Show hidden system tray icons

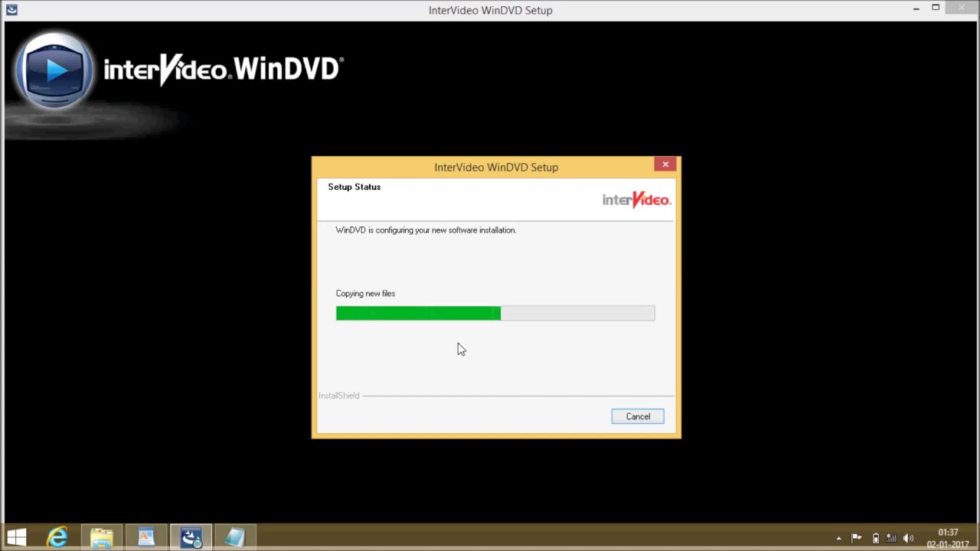pyautogui.click(x=838, y=538)
